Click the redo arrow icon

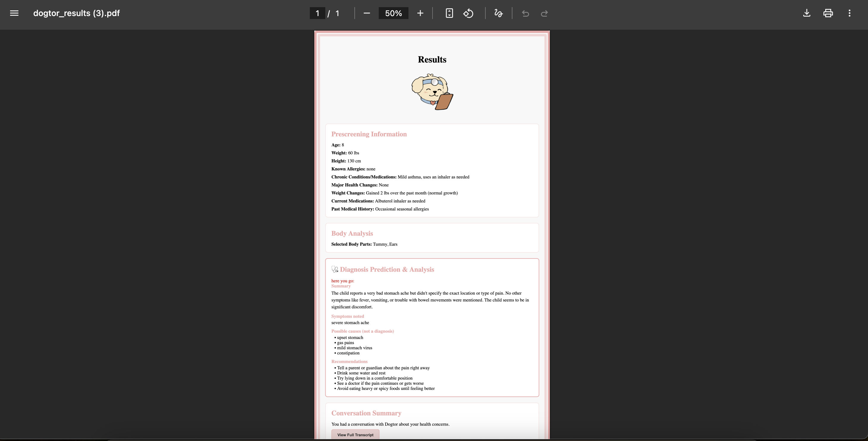(544, 13)
